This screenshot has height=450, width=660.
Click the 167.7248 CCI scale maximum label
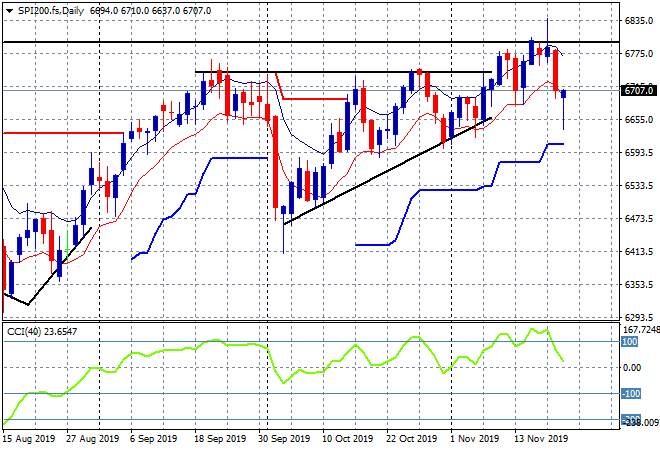(x=641, y=330)
